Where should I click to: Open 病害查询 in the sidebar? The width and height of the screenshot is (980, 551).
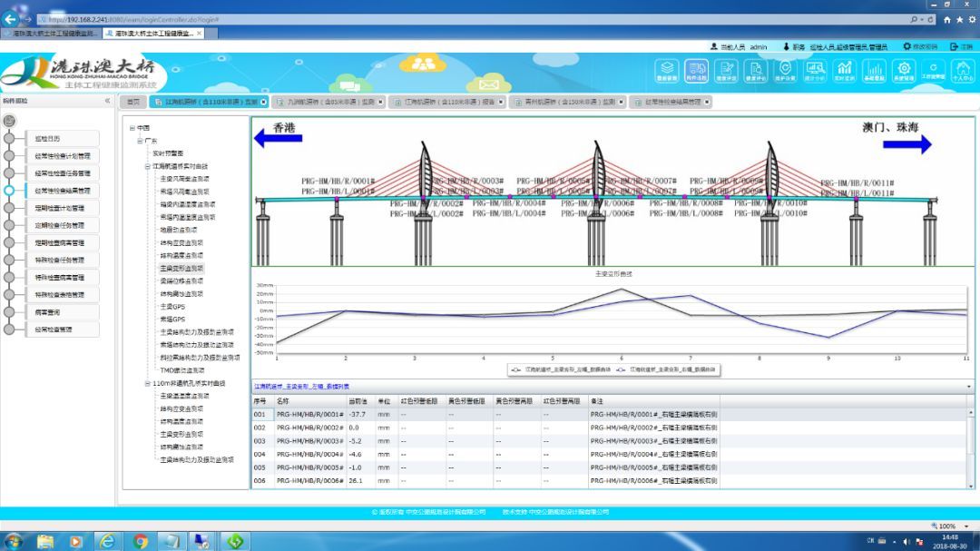point(62,312)
